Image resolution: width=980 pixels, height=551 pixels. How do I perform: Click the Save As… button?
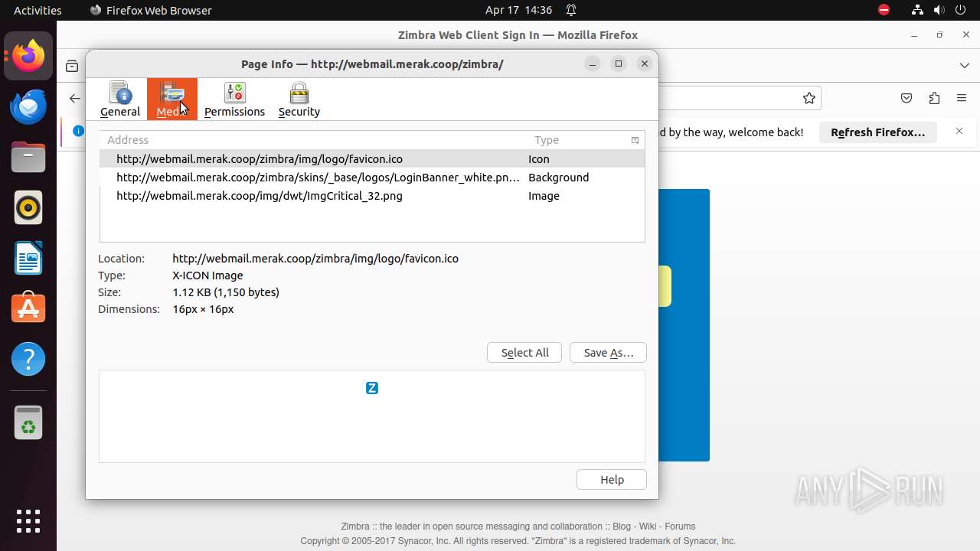608,353
